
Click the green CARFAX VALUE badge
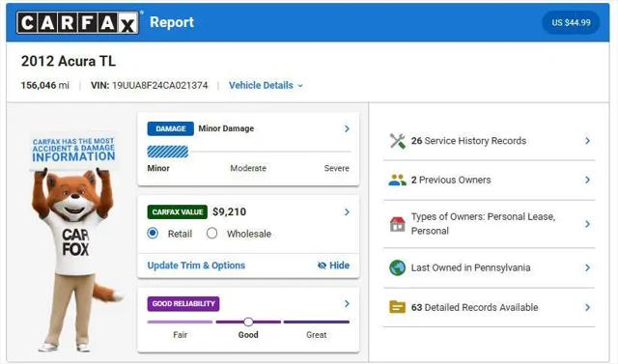(178, 212)
